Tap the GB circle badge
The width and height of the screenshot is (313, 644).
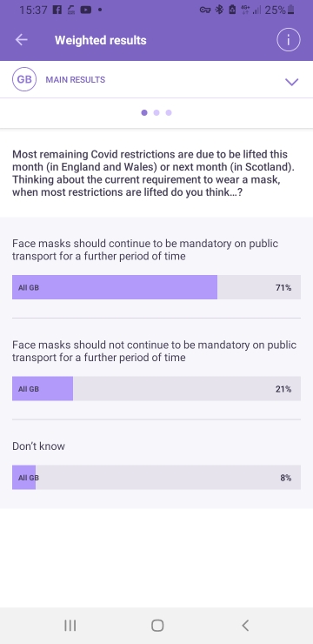coord(24,79)
